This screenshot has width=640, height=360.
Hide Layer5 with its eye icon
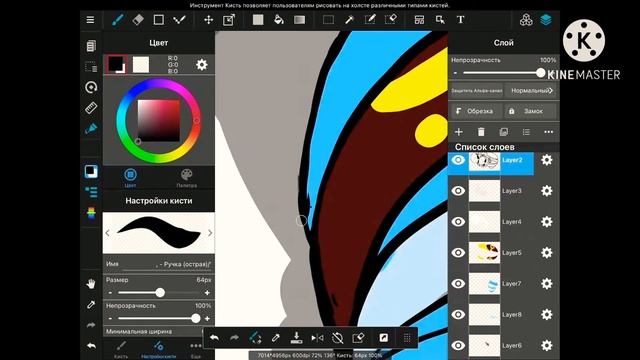coord(458,253)
